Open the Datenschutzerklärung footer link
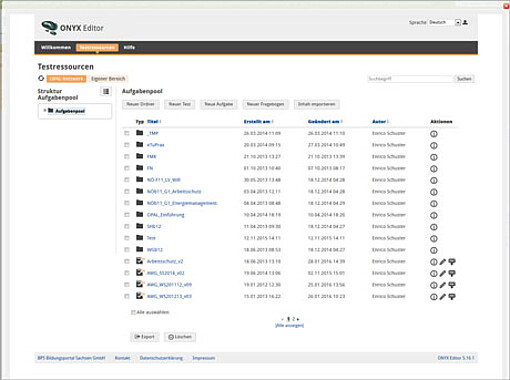The width and height of the screenshot is (510, 380). [x=161, y=358]
